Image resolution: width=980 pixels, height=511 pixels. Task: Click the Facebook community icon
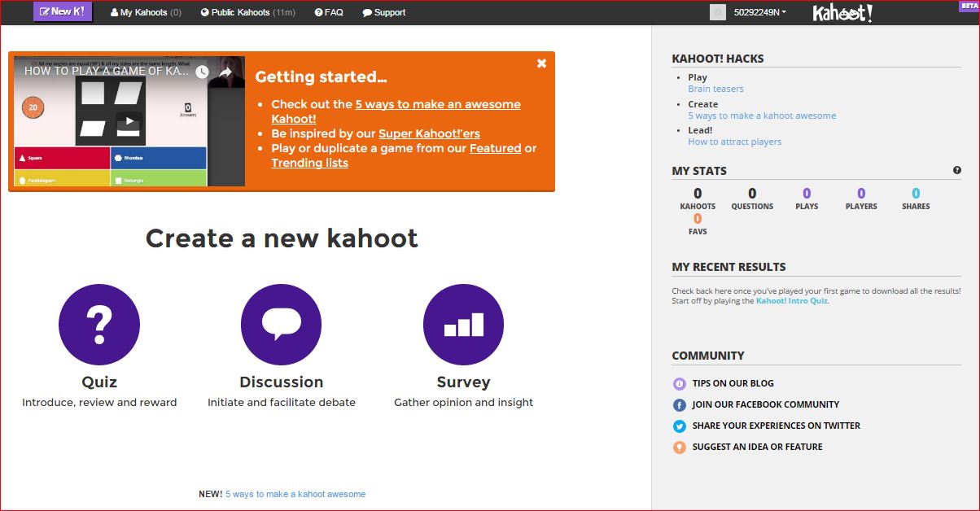680,404
